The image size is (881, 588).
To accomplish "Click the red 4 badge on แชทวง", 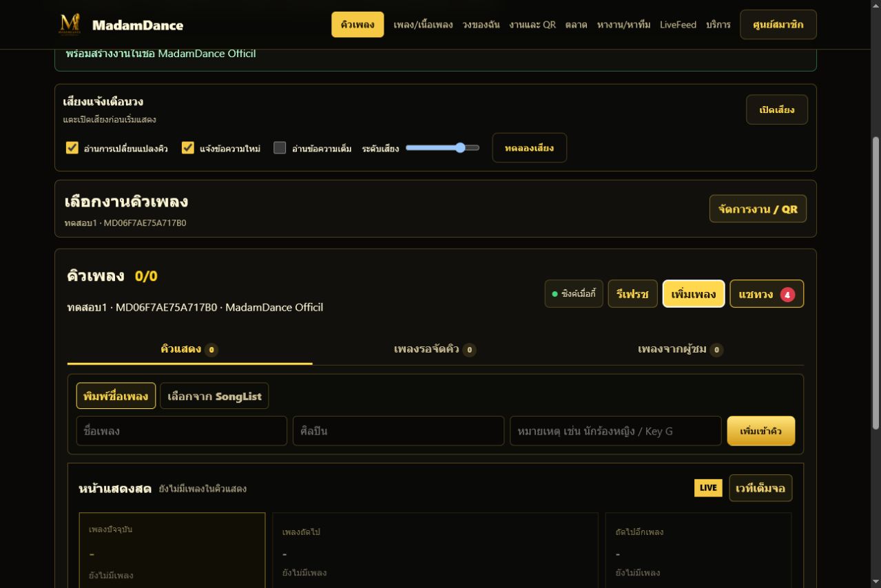I will [x=787, y=295].
